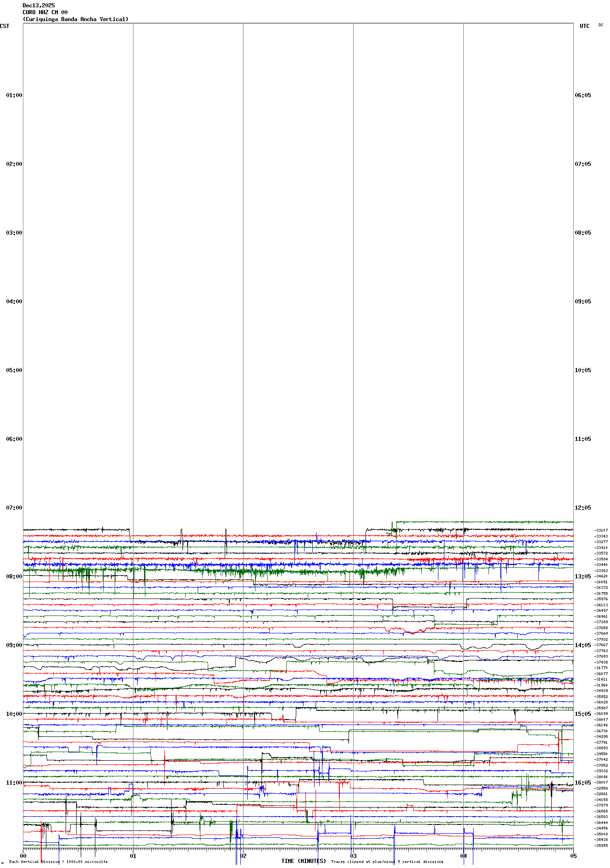The height and width of the screenshot is (868, 610).
Task: Click the 12:05 UTC time label
Action: 582,508
